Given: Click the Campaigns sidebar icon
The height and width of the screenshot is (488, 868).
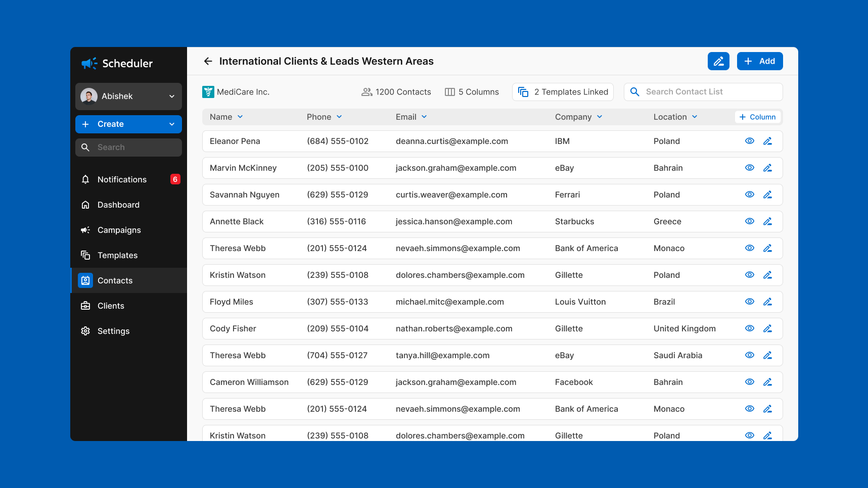Looking at the screenshot, I should tap(85, 230).
